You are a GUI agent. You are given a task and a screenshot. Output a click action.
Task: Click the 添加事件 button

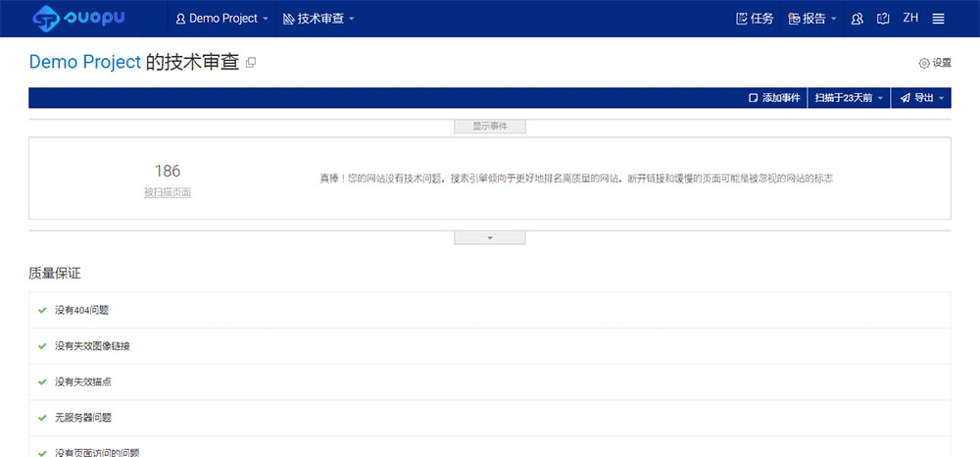point(774,98)
